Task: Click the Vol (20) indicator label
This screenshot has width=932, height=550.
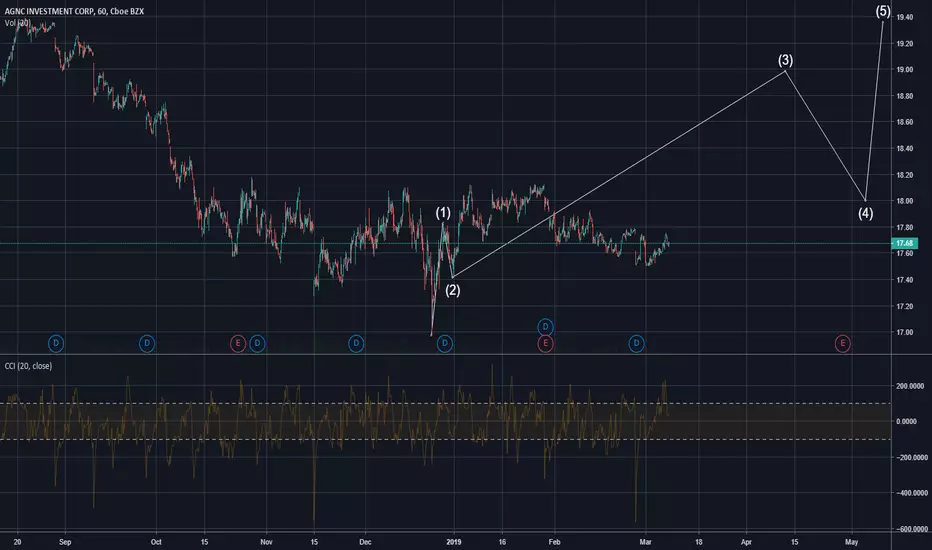Action: (x=17, y=23)
